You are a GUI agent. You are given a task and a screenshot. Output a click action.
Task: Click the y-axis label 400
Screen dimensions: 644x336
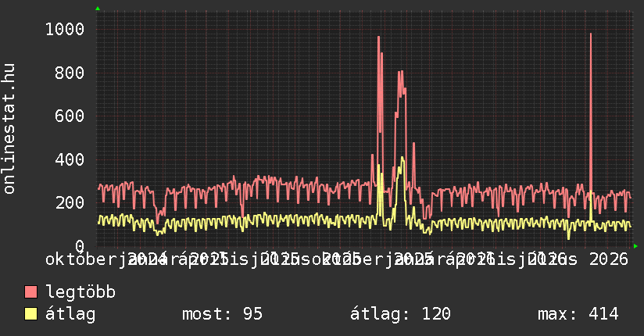click(70, 159)
